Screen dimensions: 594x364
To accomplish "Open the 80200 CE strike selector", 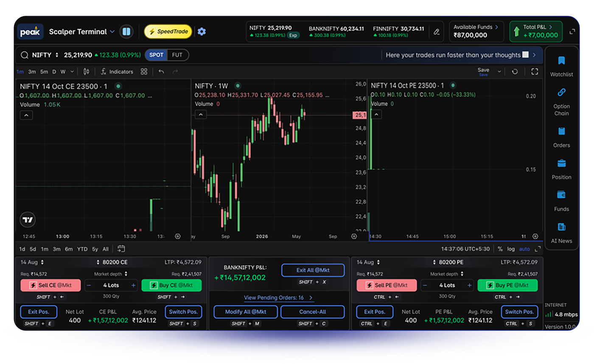I will point(112,262).
